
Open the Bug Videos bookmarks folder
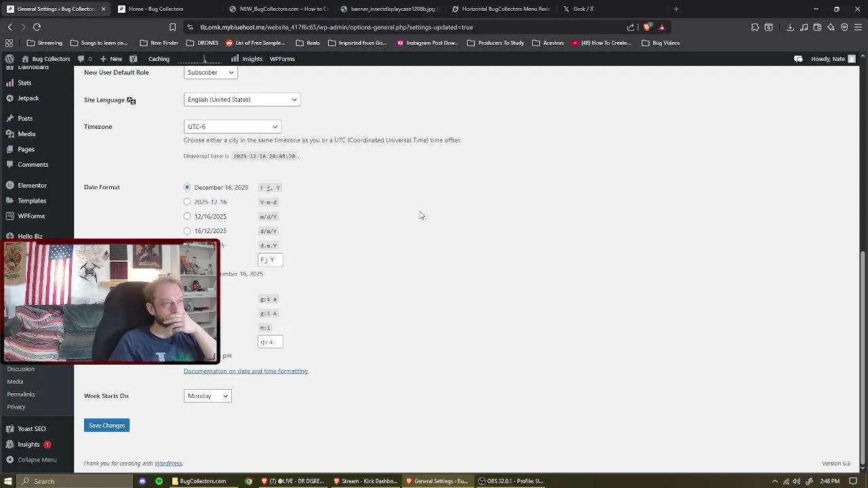click(660, 43)
